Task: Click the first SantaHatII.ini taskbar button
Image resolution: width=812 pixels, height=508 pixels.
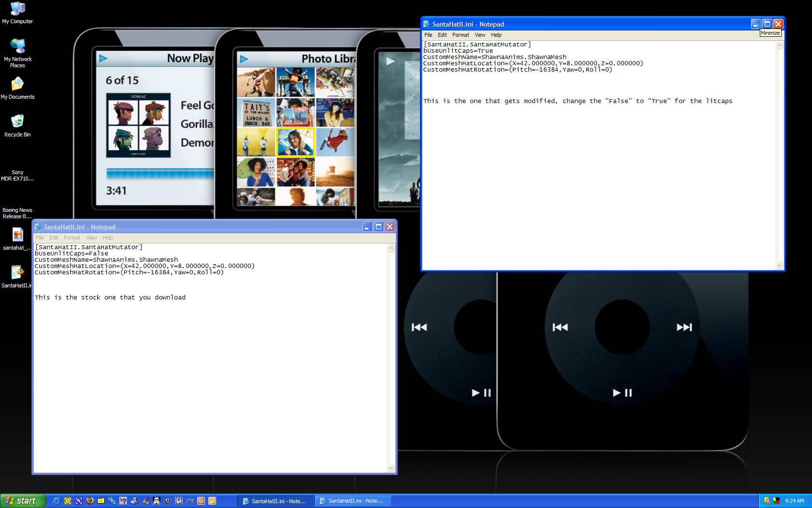Action: [x=275, y=501]
